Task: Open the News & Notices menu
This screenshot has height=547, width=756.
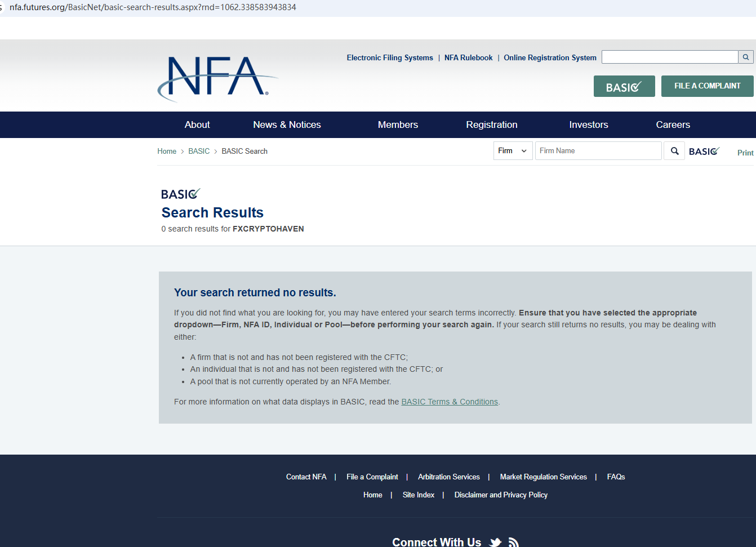Action: [x=287, y=124]
